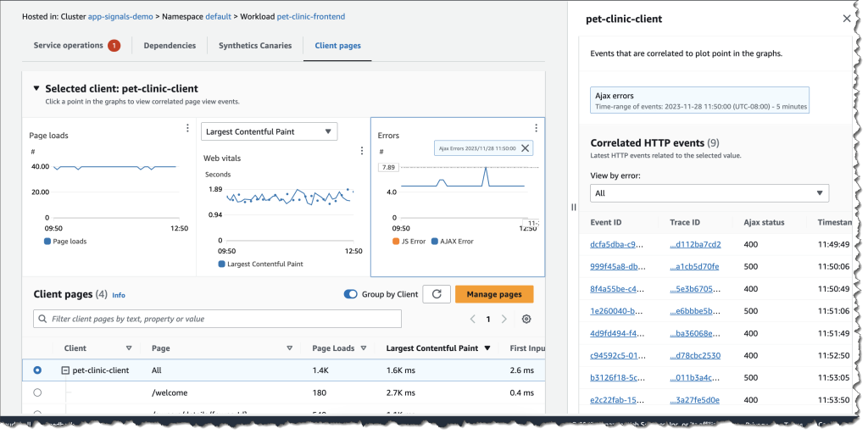Open View by error dropdown
The image size is (868, 434).
[709, 193]
